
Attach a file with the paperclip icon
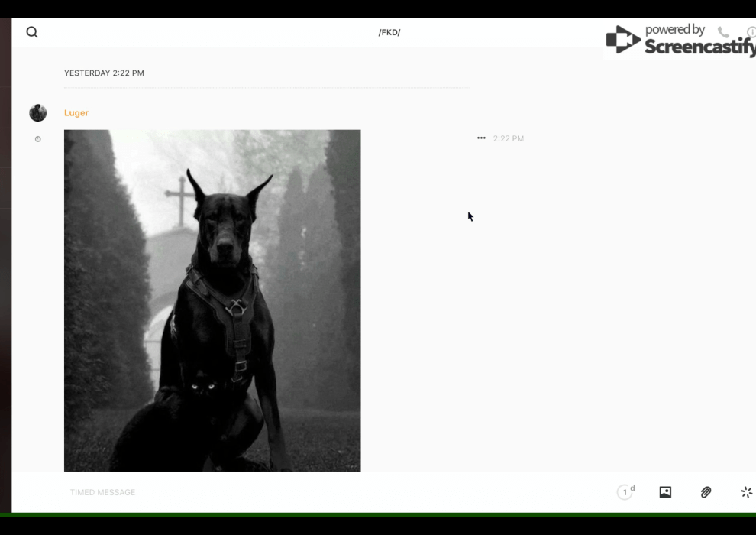(x=706, y=492)
